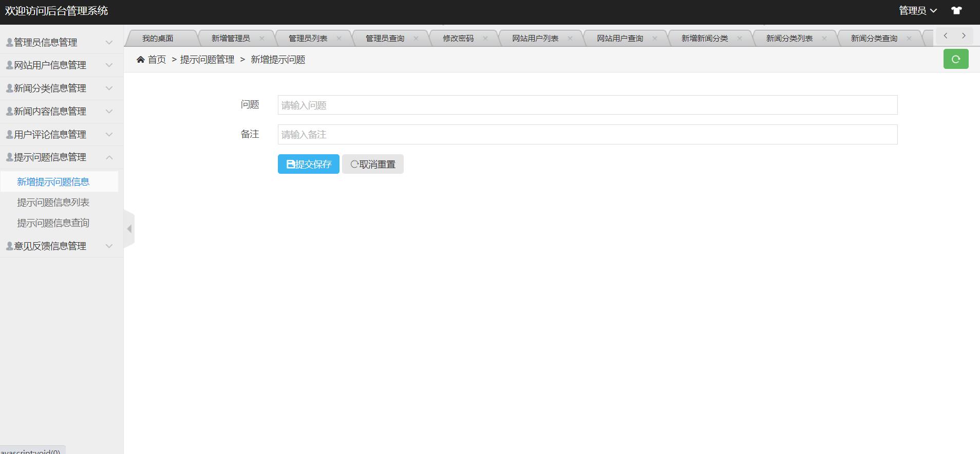This screenshot has width=980, height=454.
Task: Expand 新闻内容信息管理 menu chevron
Action: pos(109,112)
